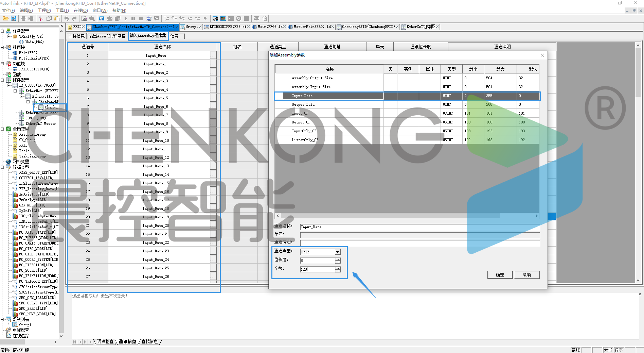Click the Run play triangle icon
The height and width of the screenshot is (353, 644).
pyautogui.click(x=126, y=18)
